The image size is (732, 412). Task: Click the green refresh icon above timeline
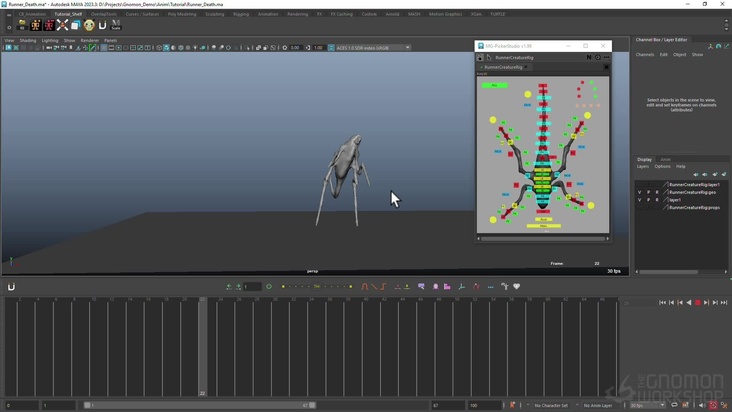(269, 287)
